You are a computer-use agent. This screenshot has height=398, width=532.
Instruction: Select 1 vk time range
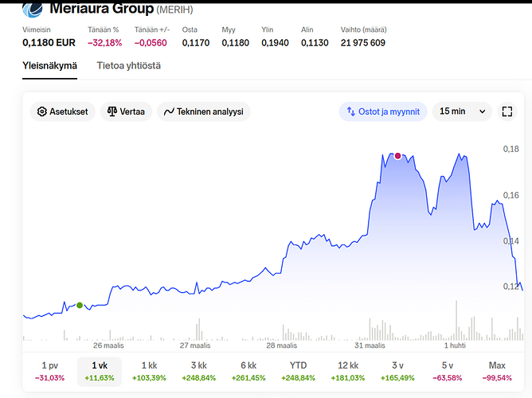pyautogui.click(x=100, y=371)
